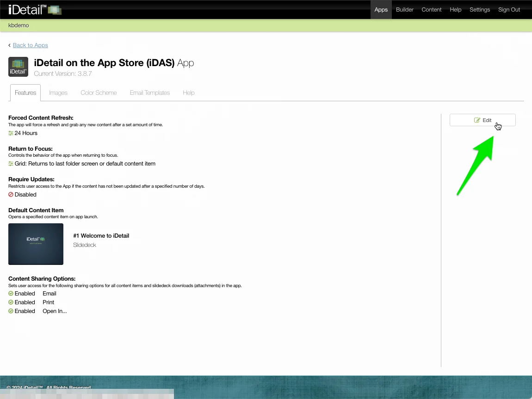The height and width of the screenshot is (399, 532).
Task: Click the page title 'iDetail on the App Store (iDAS)'
Action: (104, 63)
